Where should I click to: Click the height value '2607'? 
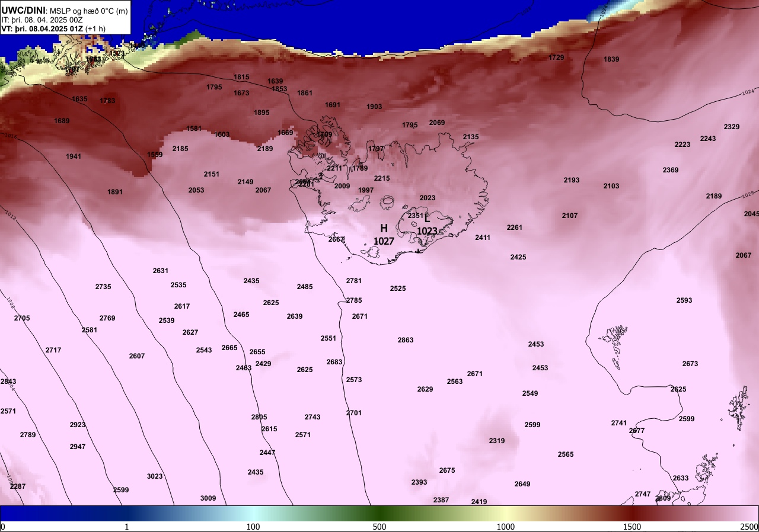[137, 356]
